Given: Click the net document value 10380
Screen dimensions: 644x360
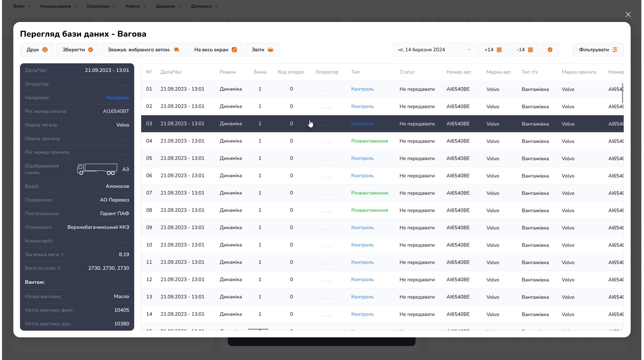Looking at the screenshot, I should tap(122, 324).
